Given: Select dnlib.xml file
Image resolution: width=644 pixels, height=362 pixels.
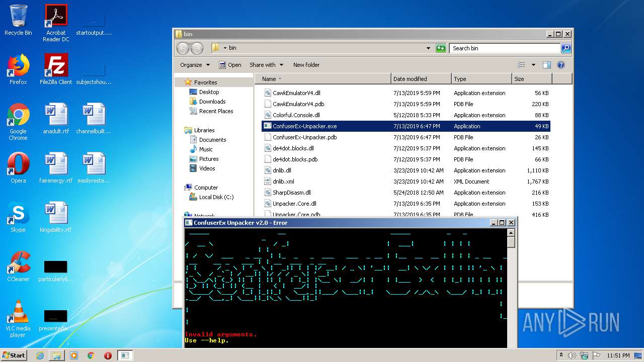Looking at the screenshot, I should (x=406, y=182).
